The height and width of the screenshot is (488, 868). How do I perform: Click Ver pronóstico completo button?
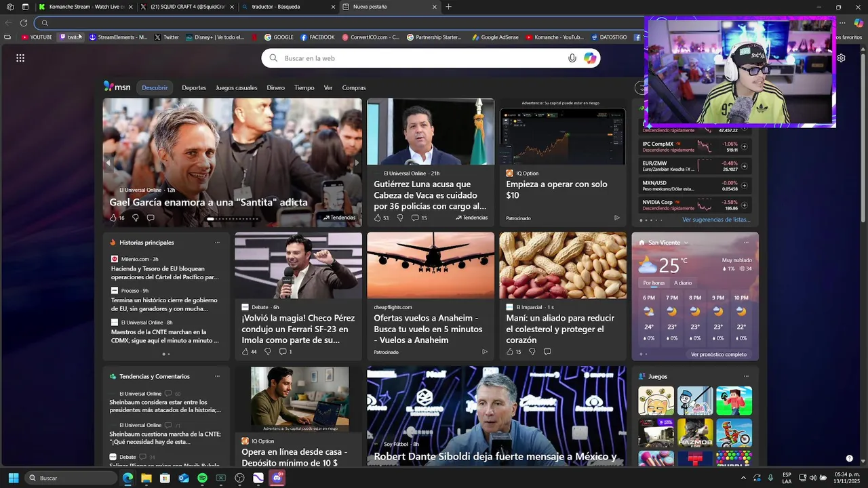coord(719,354)
